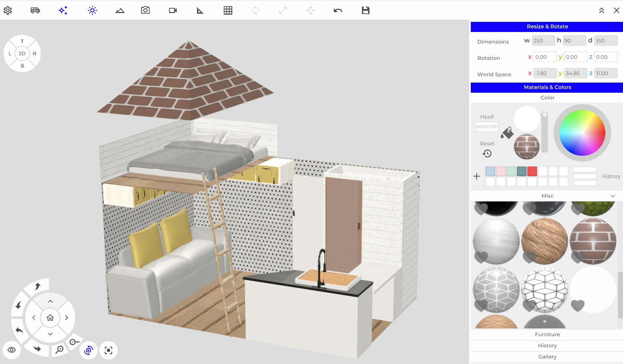Toggle the grid display icon
This screenshot has width=623, height=364.
pos(228,10)
